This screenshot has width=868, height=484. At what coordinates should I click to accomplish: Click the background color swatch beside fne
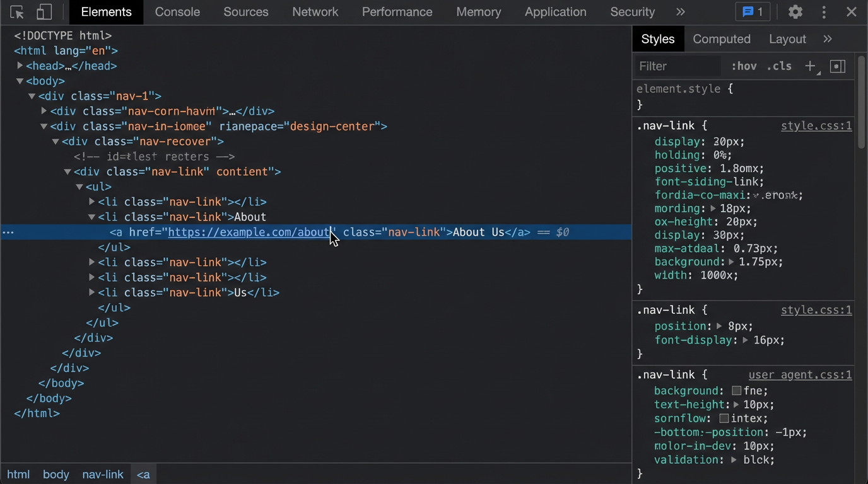[x=736, y=391]
